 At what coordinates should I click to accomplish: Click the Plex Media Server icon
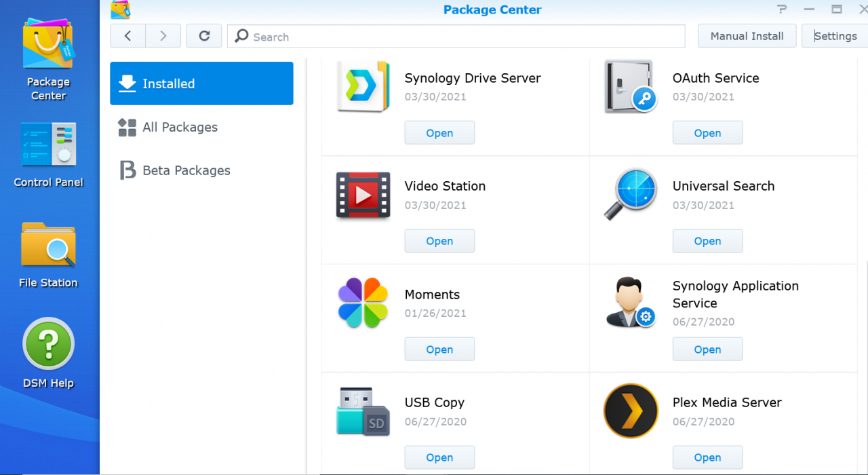(631, 411)
